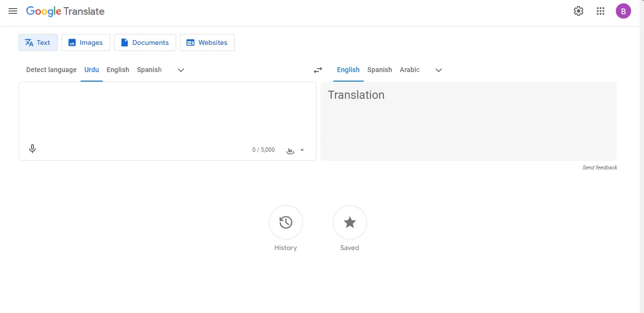Click the page vertical scrollbar

(642, 156)
